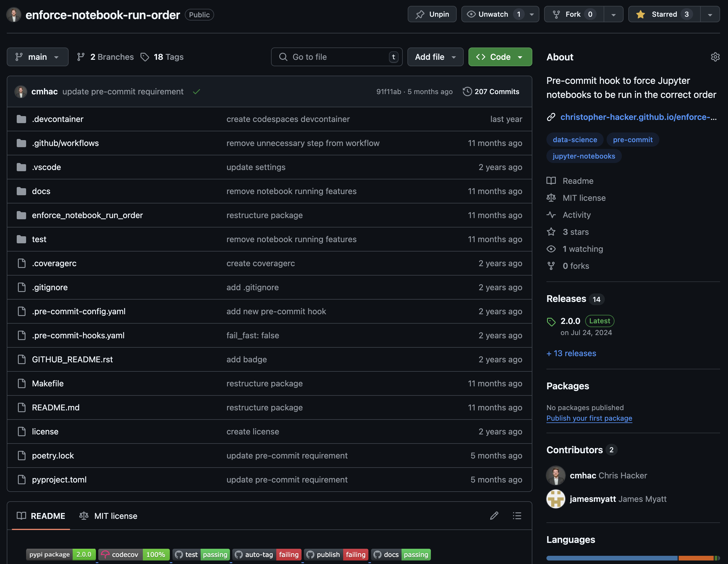Switch to the README tab
This screenshot has width=728, height=564.
[x=41, y=516]
